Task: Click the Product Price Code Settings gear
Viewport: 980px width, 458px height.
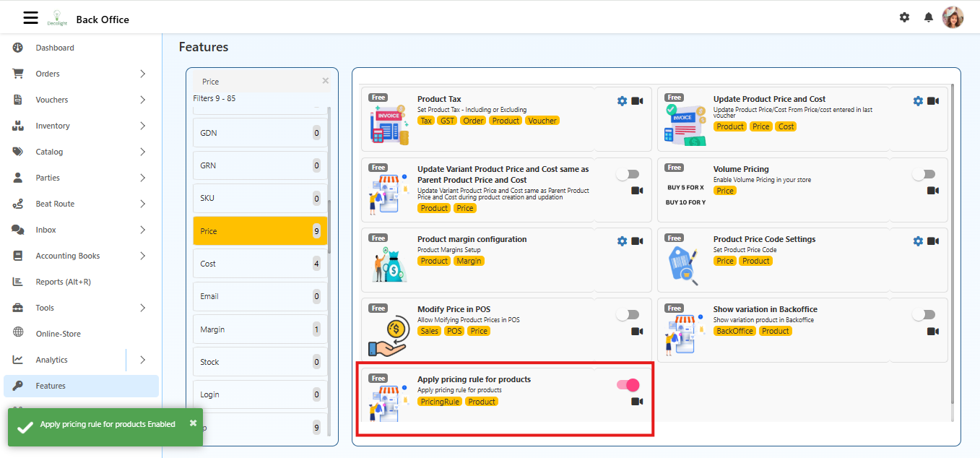Action: 918,241
